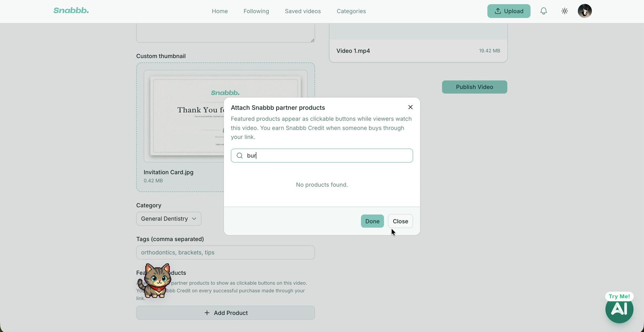Image resolution: width=644 pixels, height=332 pixels.
Task: Click the Tags comma separated input field
Action: point(225,253)
